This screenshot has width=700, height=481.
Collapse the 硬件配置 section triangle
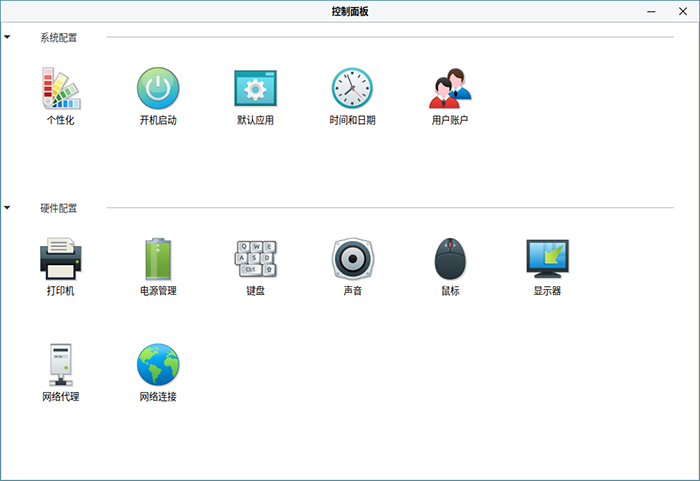pyautogui.click(x=8, y=209)
